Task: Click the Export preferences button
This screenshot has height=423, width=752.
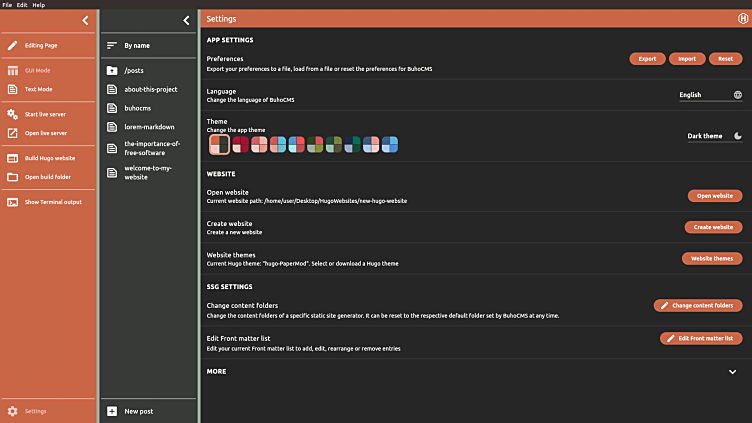Action: (x=647, y=59)
